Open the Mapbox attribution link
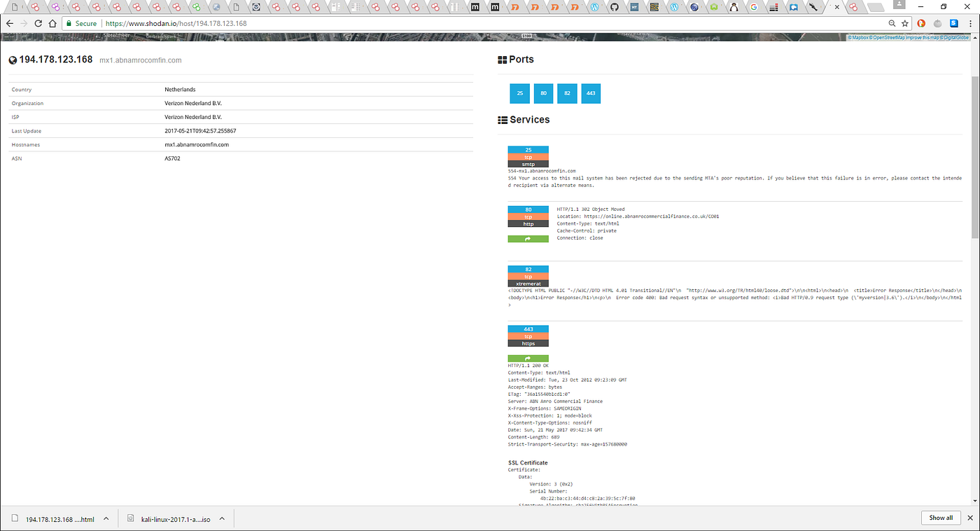 pyautogui.click(x=859, y=38)
